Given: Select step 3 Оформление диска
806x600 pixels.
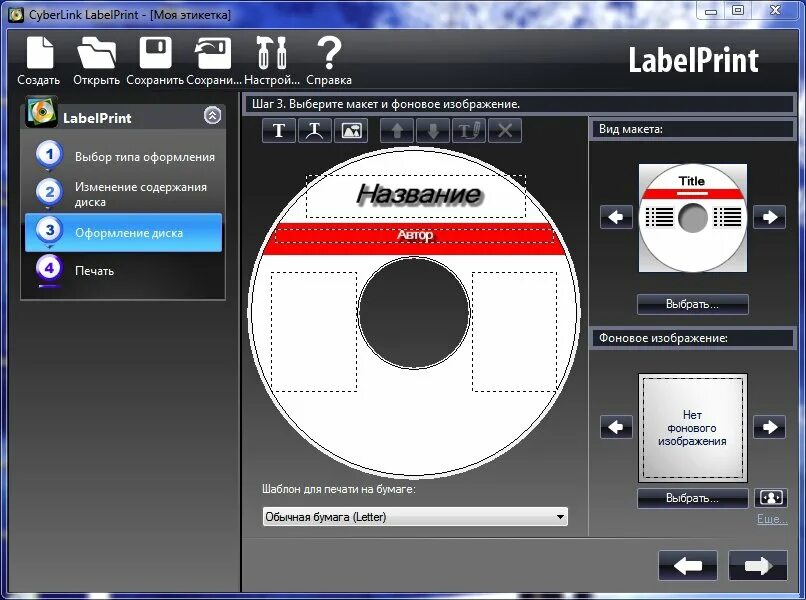Looking at the screenshot, I should pyautogui.click(x=123, y=232).
